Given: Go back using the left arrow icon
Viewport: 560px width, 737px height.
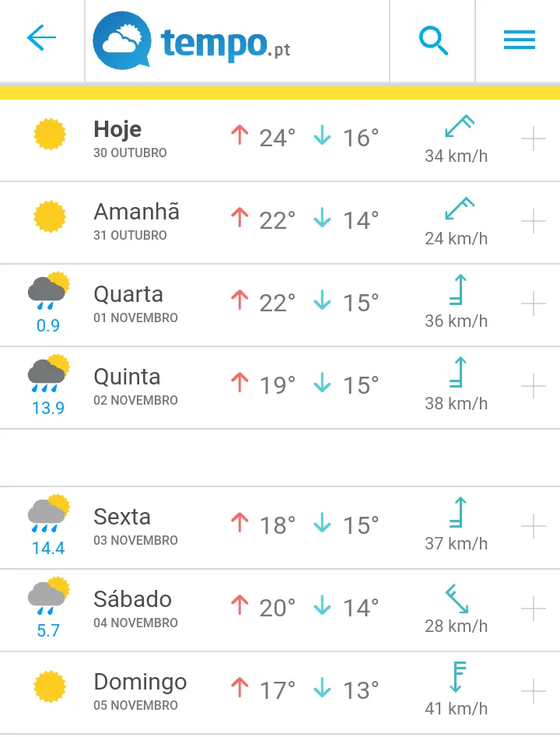Looking at the screenshot, I should coord(41,37).
